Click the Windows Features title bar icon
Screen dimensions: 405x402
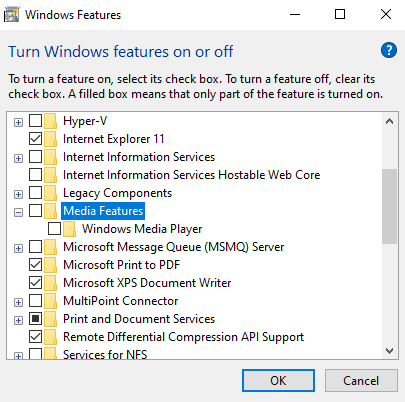pos(11,15)
